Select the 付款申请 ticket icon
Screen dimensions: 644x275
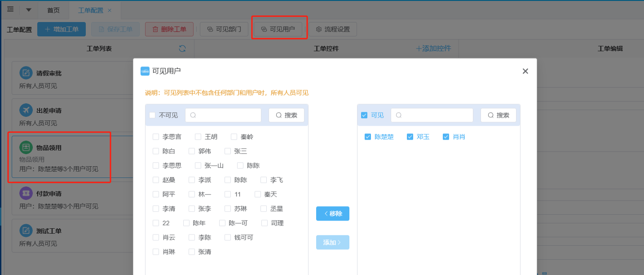[26, 194]
